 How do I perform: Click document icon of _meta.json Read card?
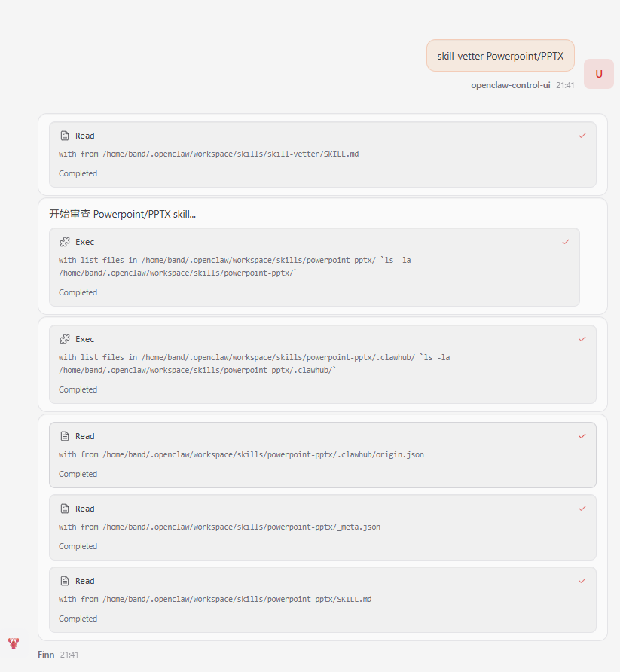coord(65,509)
